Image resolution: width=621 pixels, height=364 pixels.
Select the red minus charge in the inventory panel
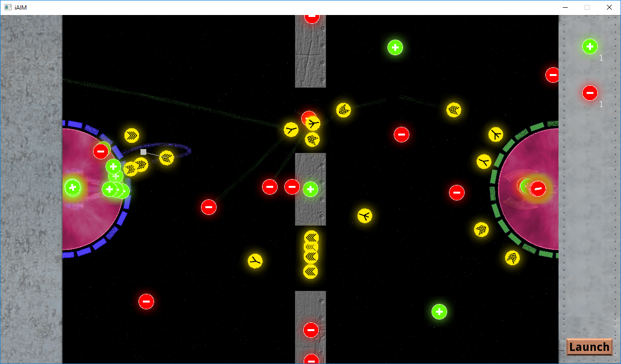(x=590, y=92)
